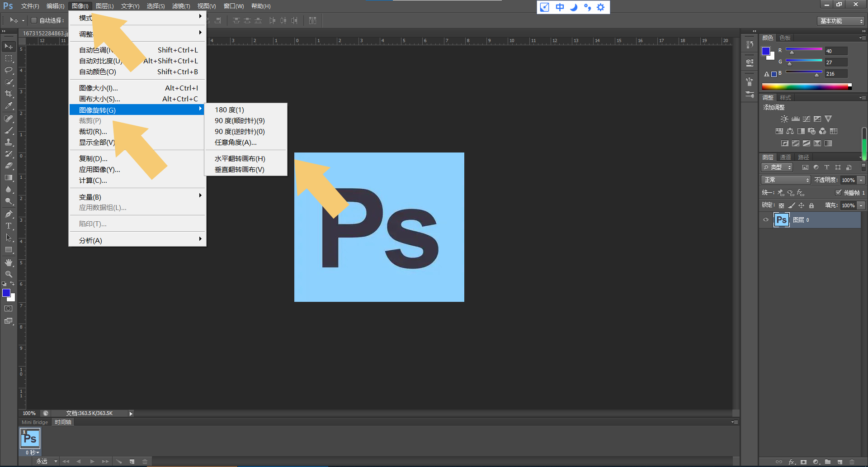Select the Rectangle shape tool

(x=9, y=249)
